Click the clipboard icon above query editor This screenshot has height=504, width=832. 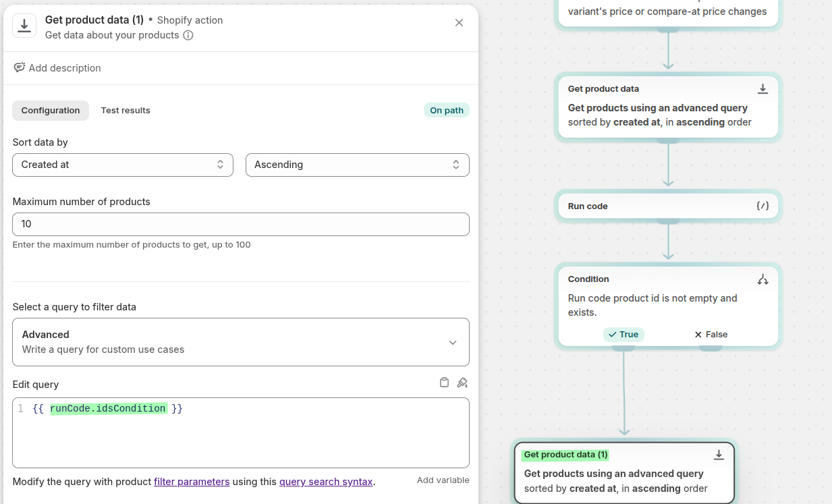point(444,383)
